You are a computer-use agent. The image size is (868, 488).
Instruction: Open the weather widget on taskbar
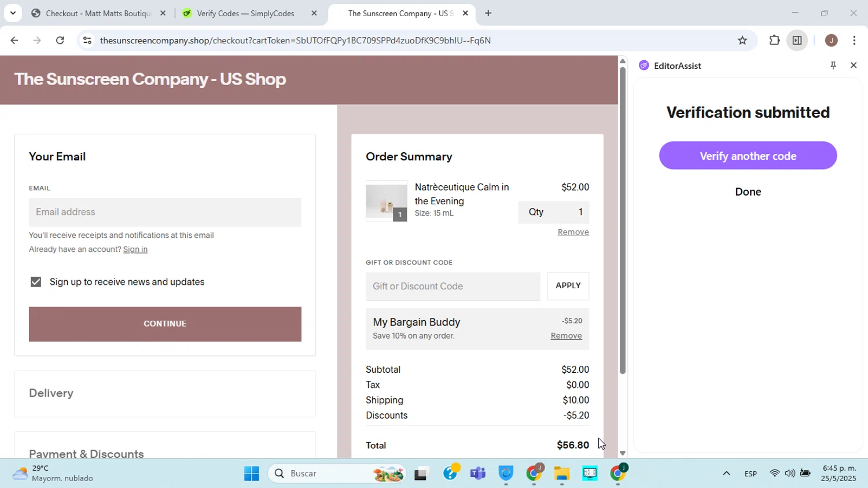click(x=52, y=474)
